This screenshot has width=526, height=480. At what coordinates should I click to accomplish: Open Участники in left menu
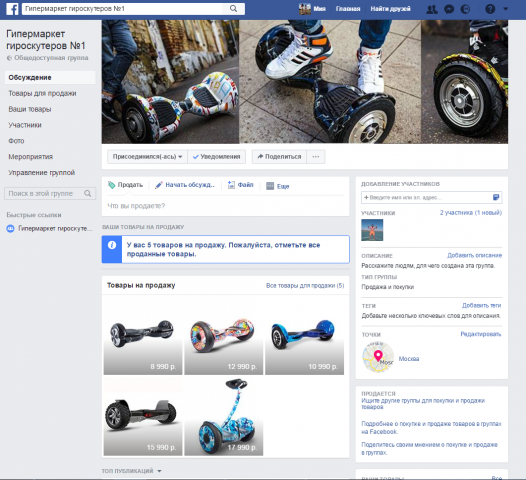coord(25,125)
